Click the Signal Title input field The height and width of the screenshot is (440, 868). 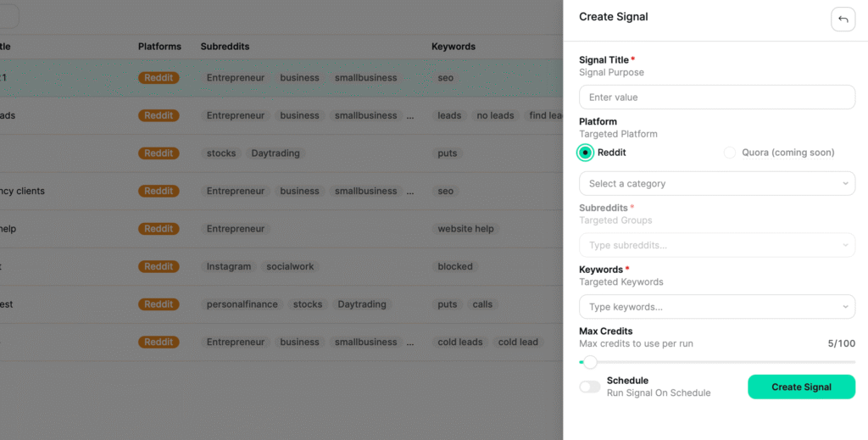pos(716,97)
